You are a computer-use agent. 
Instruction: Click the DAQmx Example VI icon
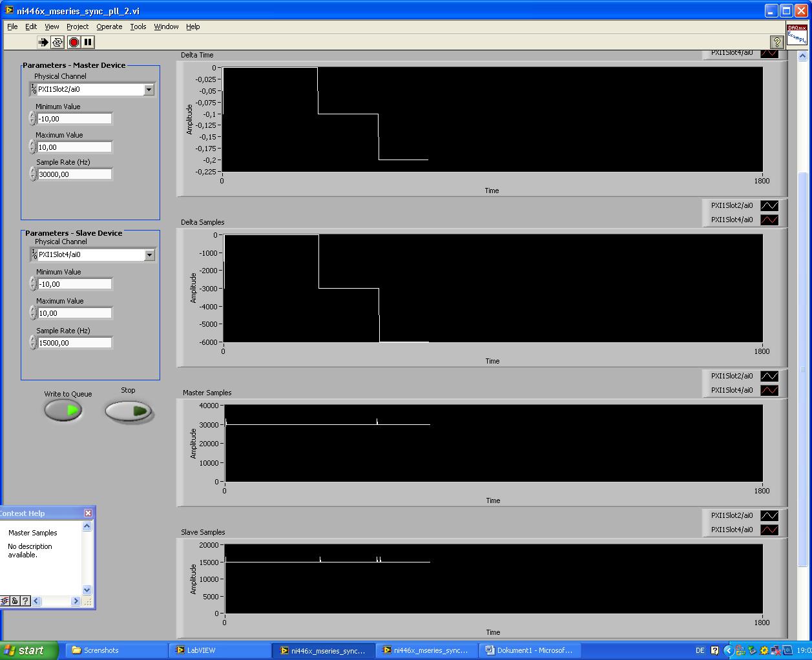797,34
